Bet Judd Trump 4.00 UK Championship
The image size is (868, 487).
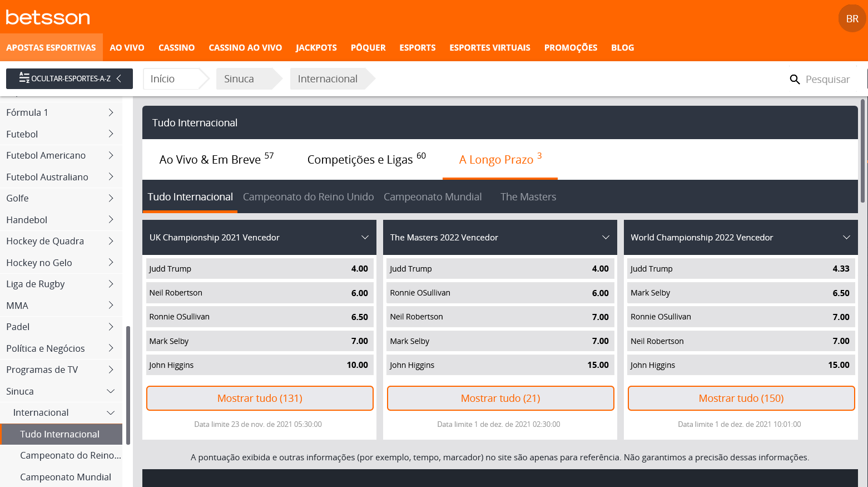tap(260, 269)
